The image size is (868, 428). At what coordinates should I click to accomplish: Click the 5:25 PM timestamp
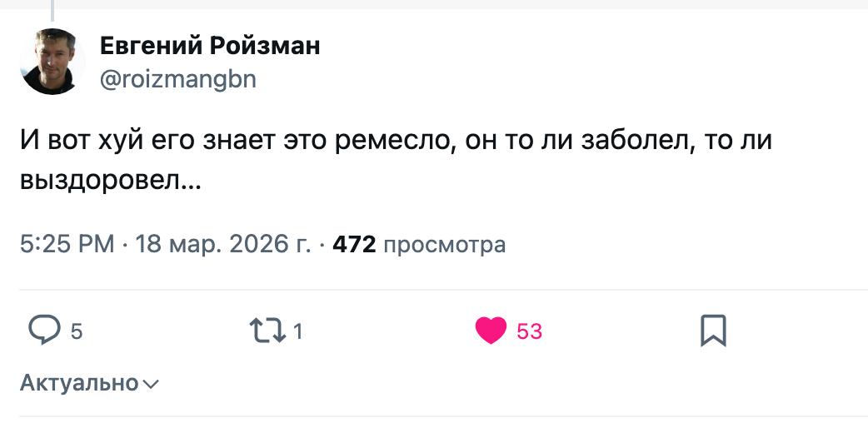[67, 245]
